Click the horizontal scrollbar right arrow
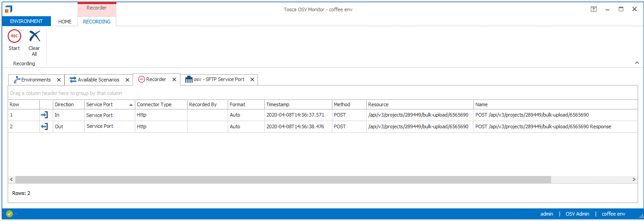The image size is (644, 221). tap(634, 180)
